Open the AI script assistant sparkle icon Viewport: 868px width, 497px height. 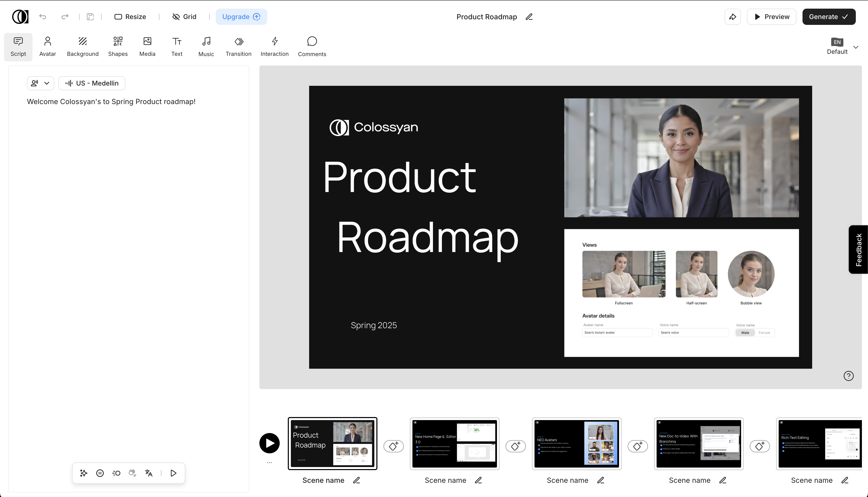pos(84,473)
